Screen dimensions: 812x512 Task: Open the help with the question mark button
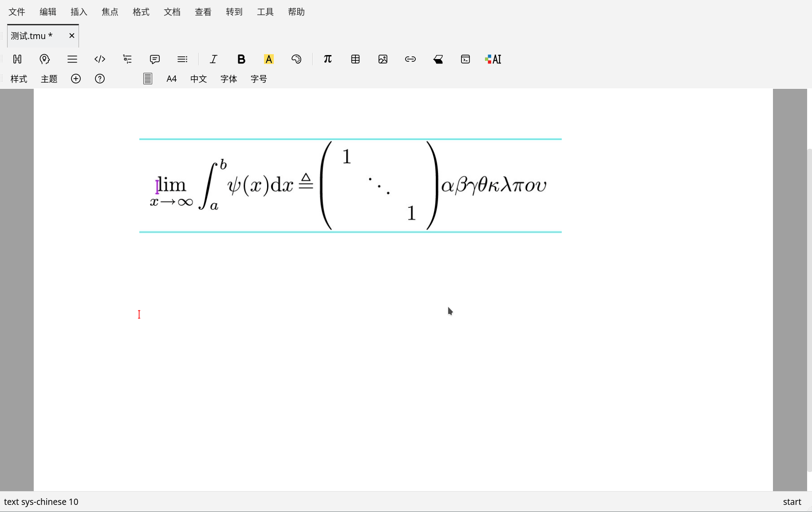(100, 79)
